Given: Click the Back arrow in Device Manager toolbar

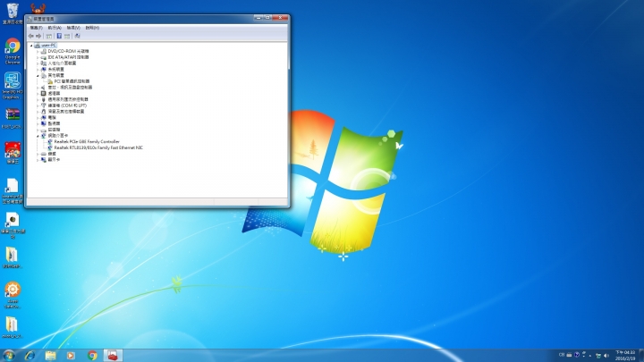Looking at the screenshot, I should [30, 36].
